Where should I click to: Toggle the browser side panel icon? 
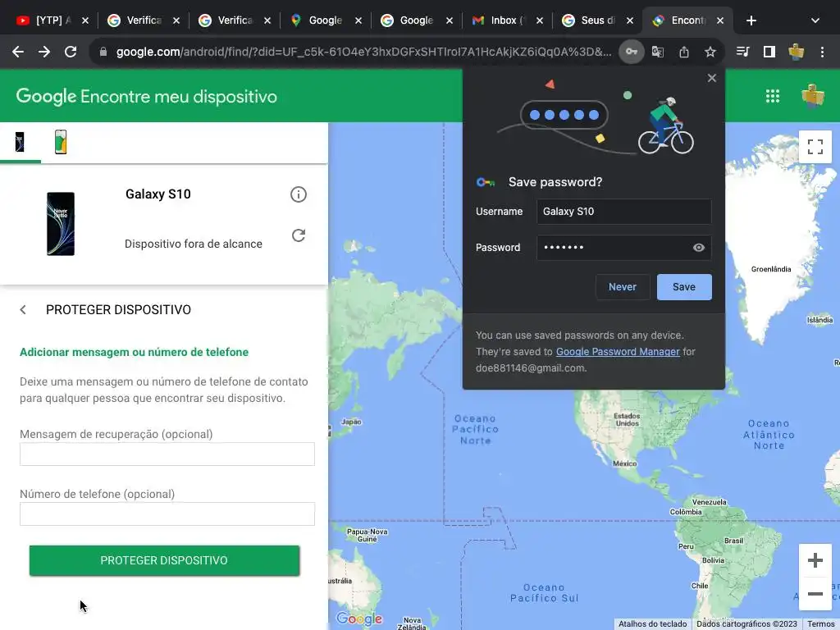769,52
